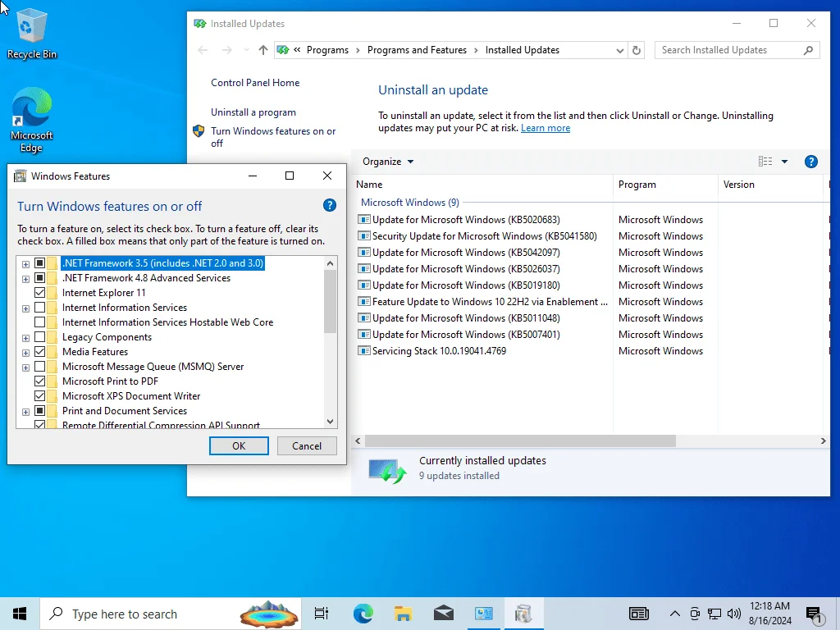This screenshot has height=630, width=840.
Task: Sort the list by the Program column header
Action: (665, 185)
